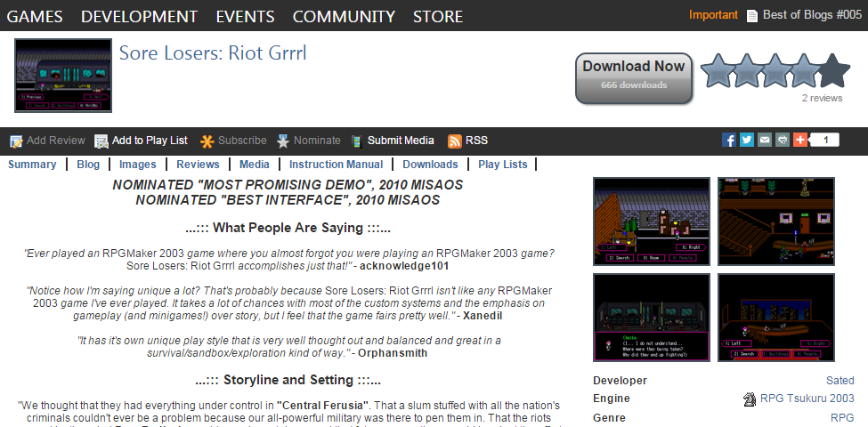The height and width of the screenshot is (427, 868).
Task: Rate the game with the fifth star
Action: pos(833,70)
